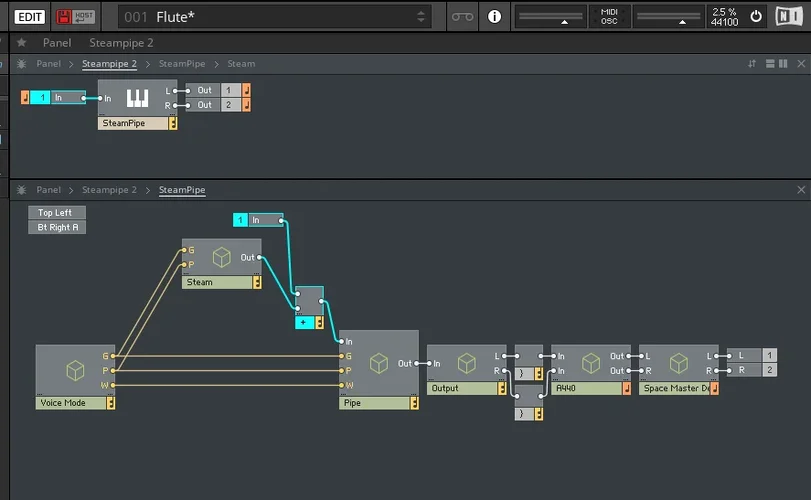The image size is (811, 500).
Task: Click the star favorites icon in panel bar
Action: 21,43
